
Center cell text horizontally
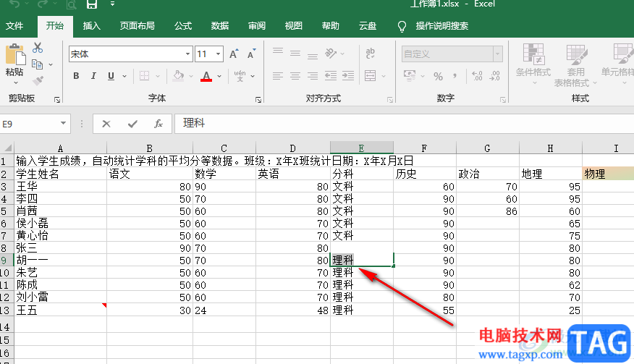pos(295,76)
